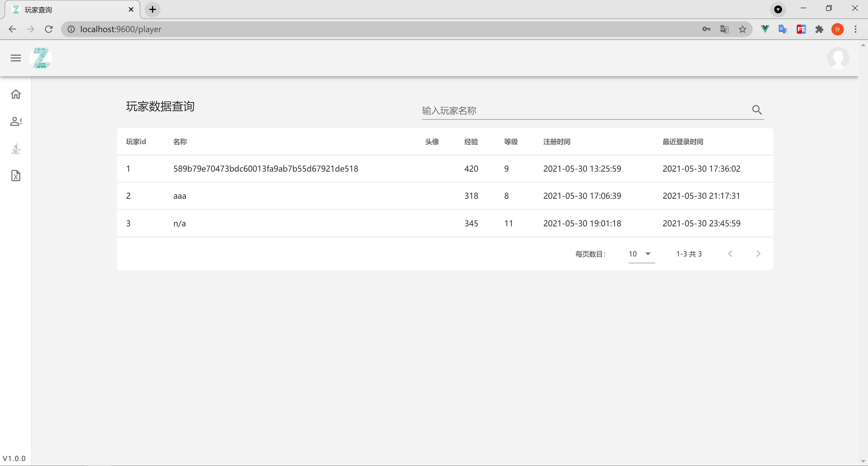Click the Java coffee cup sidebar icon
The image size is (868, 466).
click(x=16, y=149)
